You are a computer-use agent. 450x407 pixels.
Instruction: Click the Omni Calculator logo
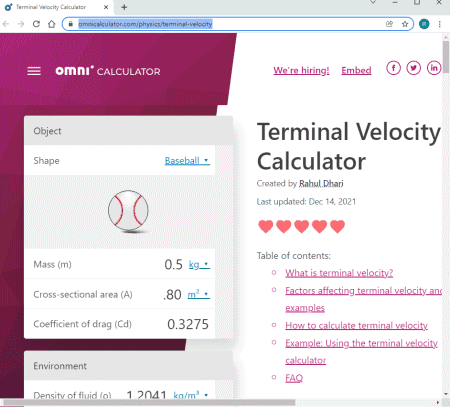108,71
